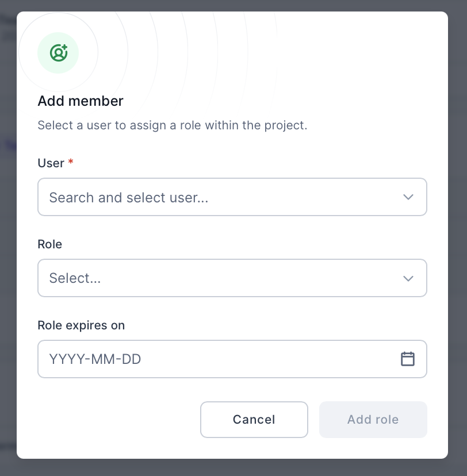Viewport: 467px width, 476px height.
Task: Click the Add member heading
Action: click(81, 101)
